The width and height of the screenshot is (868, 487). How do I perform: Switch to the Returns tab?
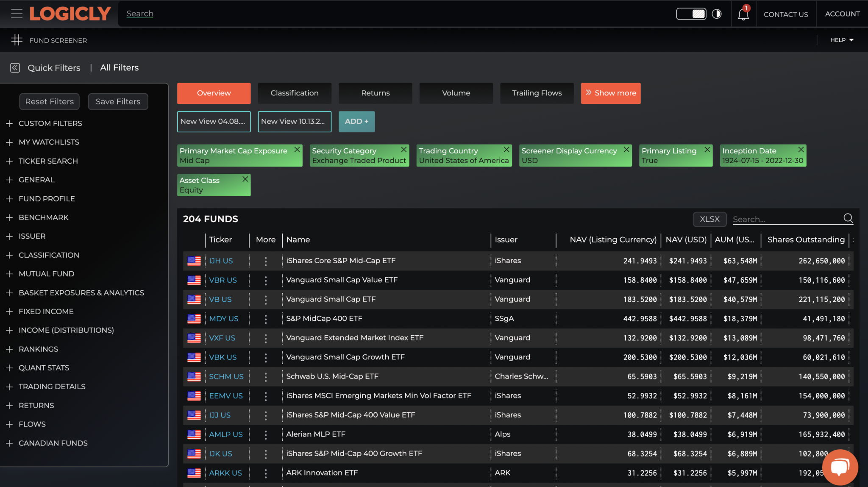coord(375,93)
